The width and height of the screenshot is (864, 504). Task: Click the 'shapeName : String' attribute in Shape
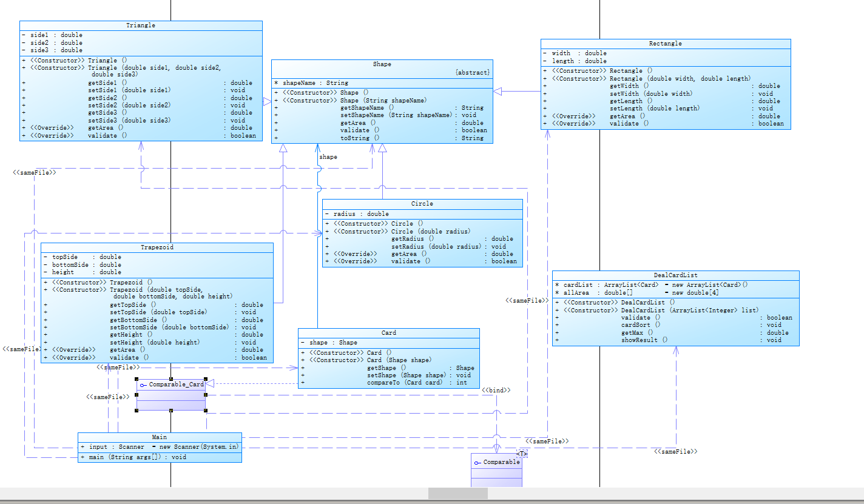311,83
